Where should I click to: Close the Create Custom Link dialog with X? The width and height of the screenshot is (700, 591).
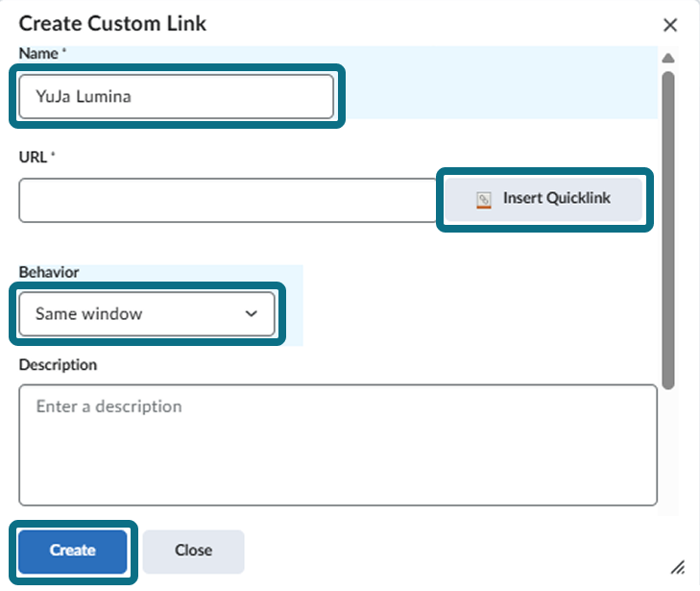(670, 25)
